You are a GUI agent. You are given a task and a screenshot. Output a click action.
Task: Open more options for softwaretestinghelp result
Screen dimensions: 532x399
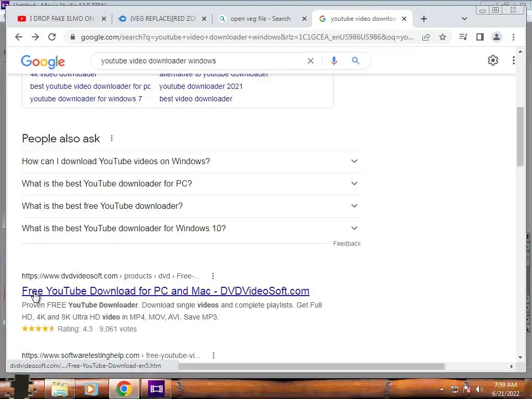(x=214, y=355)
